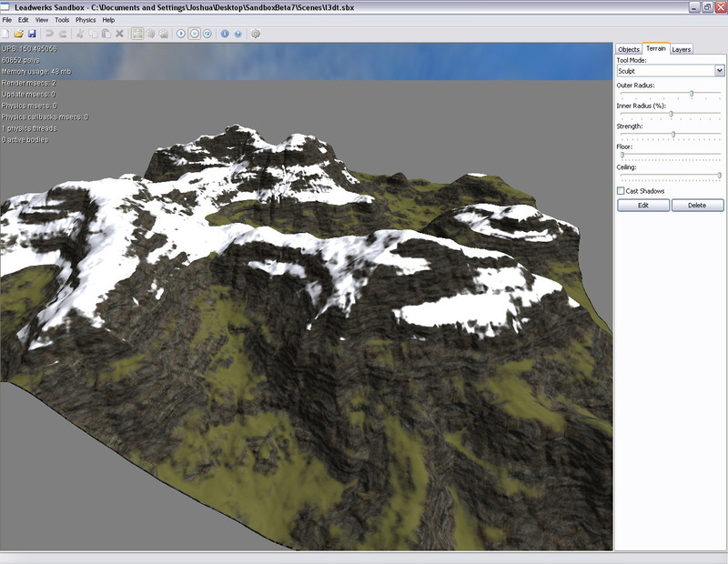Click the New scene icon in toolbar
Image resolution: width=728 pixels, height=564 pixels.
pyautogui.click(x=7, y=34)
